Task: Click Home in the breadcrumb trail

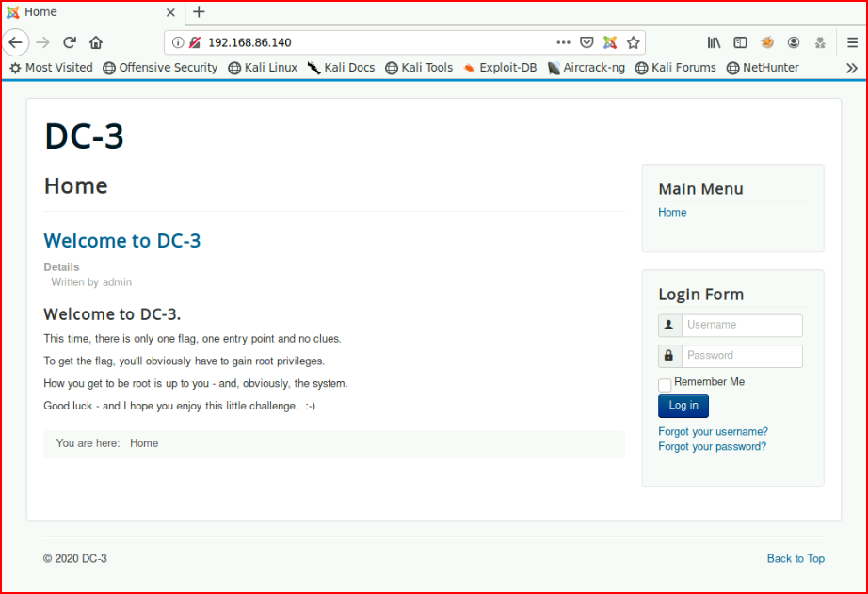Action: coord(144,442)
